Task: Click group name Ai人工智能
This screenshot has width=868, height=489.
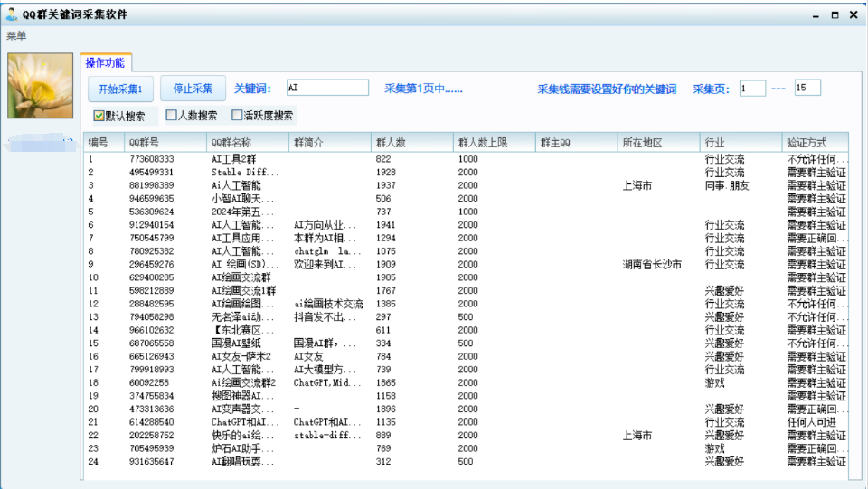Action: point(236,185)
